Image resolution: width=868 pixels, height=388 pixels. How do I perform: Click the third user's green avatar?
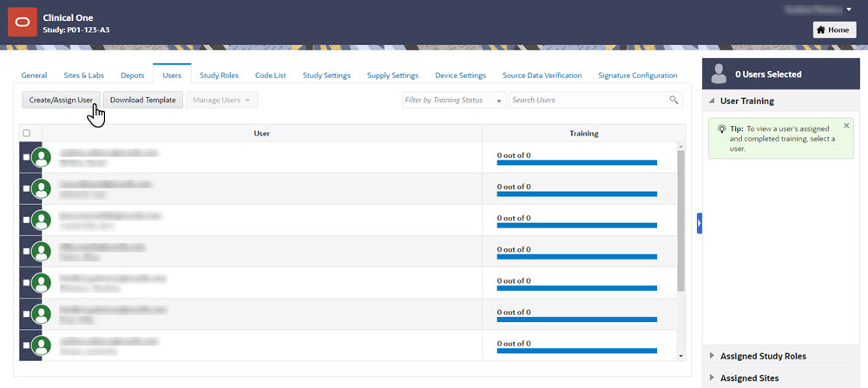point(42,220)
